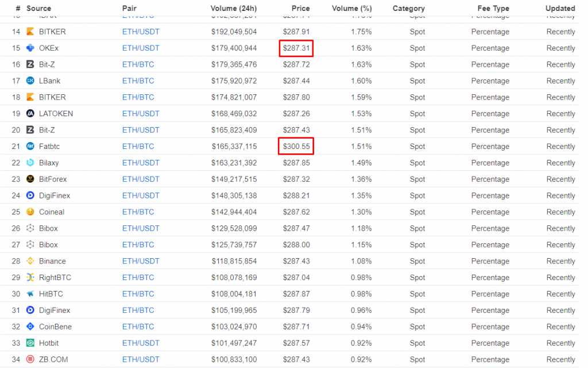The width and height of the screenshot is (588, 368).
Task: Sort by the # rank column header
Action: [x=18, y=8]
